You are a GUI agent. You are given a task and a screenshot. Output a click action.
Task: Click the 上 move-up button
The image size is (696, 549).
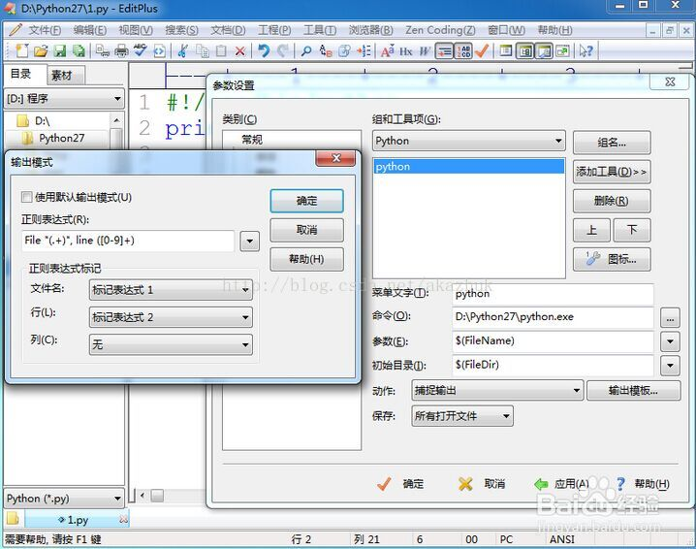[x=592, y=230]
